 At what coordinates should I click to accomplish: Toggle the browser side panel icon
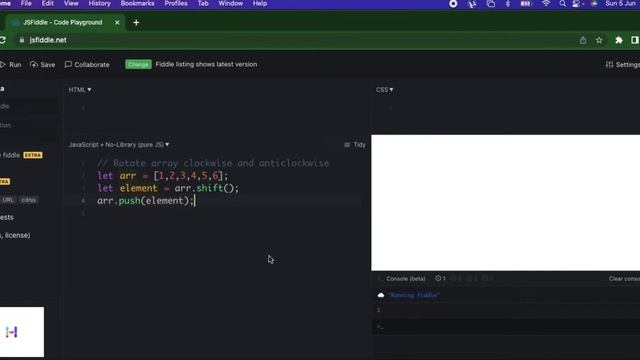pyautogui.click(x=635, y=40)
